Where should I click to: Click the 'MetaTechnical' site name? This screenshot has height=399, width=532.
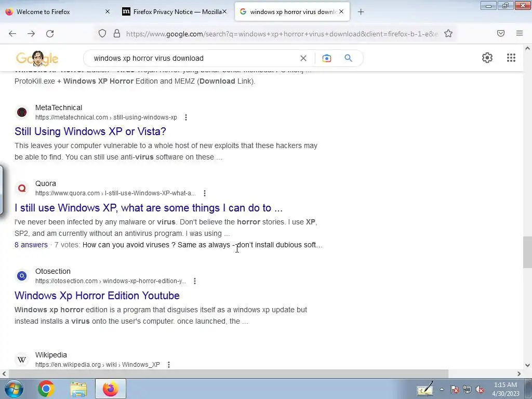[59, 108]
